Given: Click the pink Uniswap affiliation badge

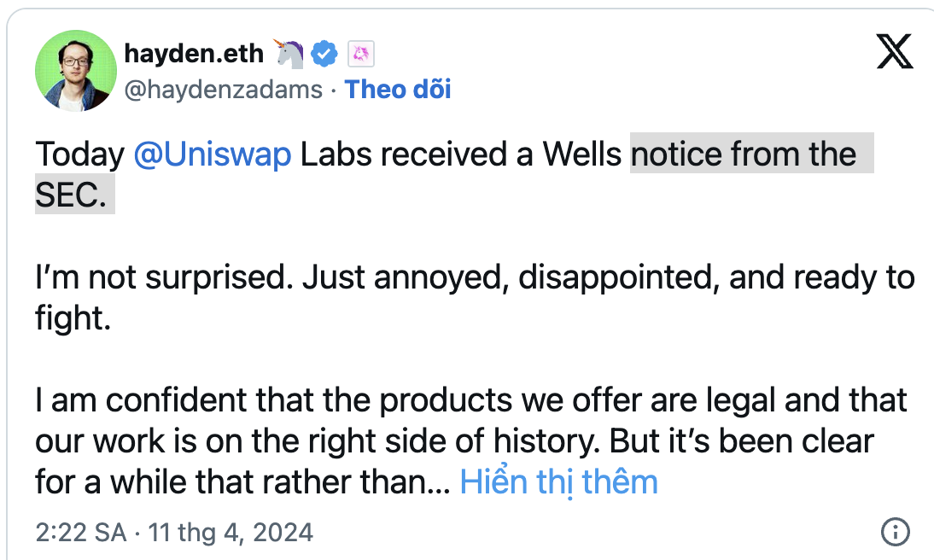Looking at the screenshot, I should point(362,55).
